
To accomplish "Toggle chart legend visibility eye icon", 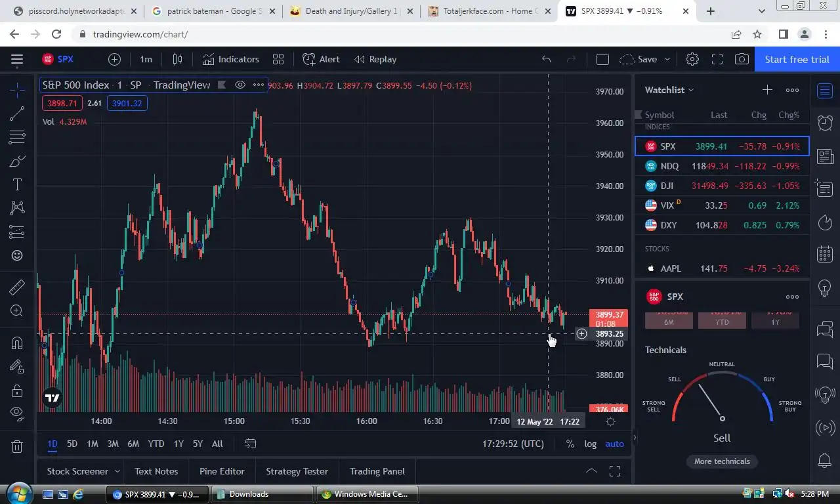I will click(240, 85).
